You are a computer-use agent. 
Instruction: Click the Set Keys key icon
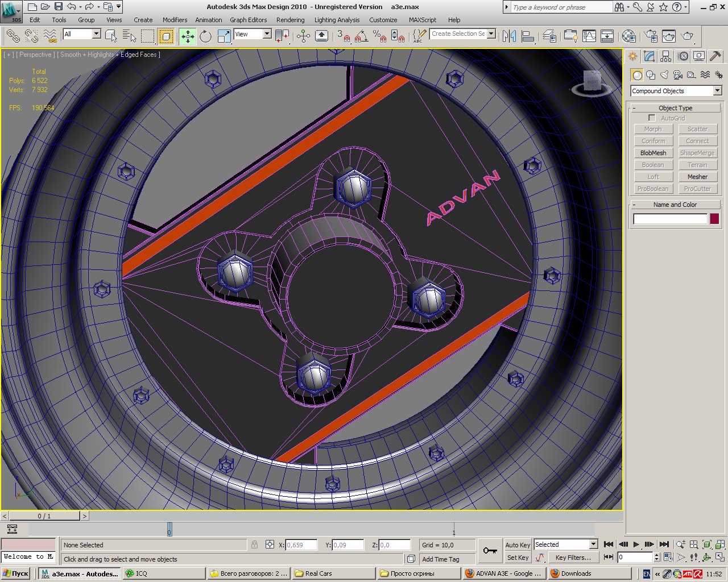pyautogui.click(x=490, y=551)
